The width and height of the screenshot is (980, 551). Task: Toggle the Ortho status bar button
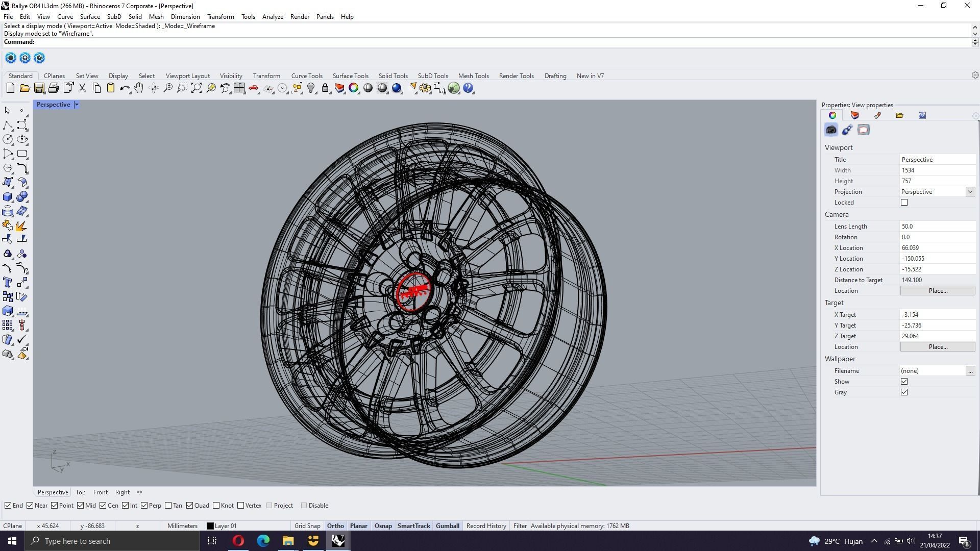pos(335,526)
